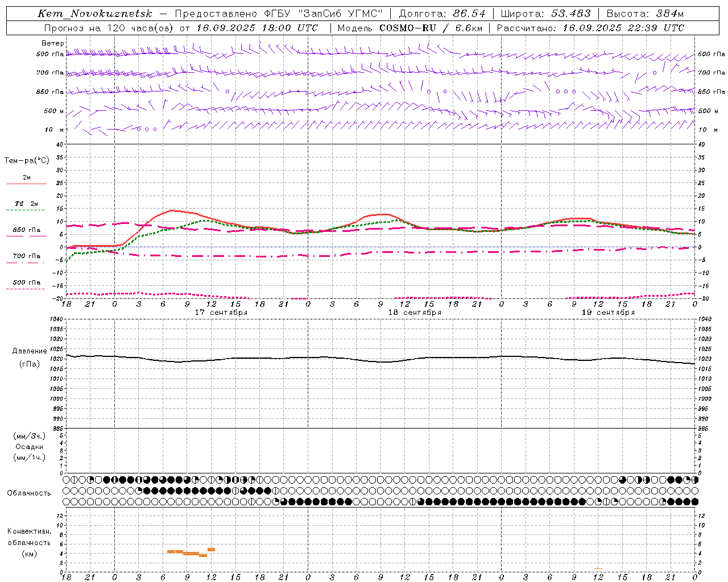Click the left 1040 pressure axis value
The width and height of the screenshot is (728, 582).
point(56,319)
